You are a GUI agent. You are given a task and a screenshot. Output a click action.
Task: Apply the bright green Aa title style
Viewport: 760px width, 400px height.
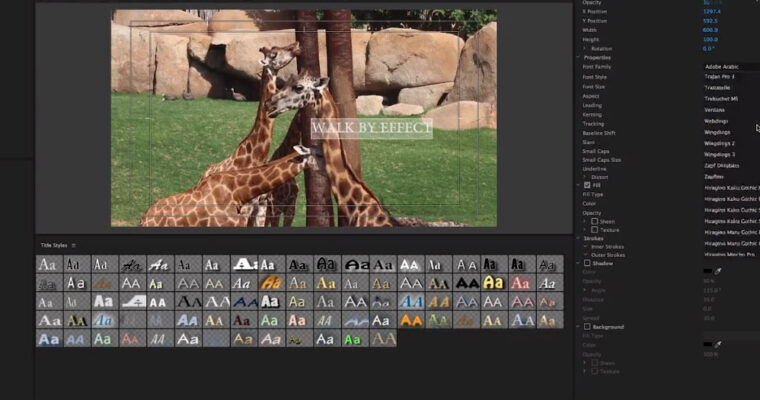pyautogui.click(x=355, y=339)
